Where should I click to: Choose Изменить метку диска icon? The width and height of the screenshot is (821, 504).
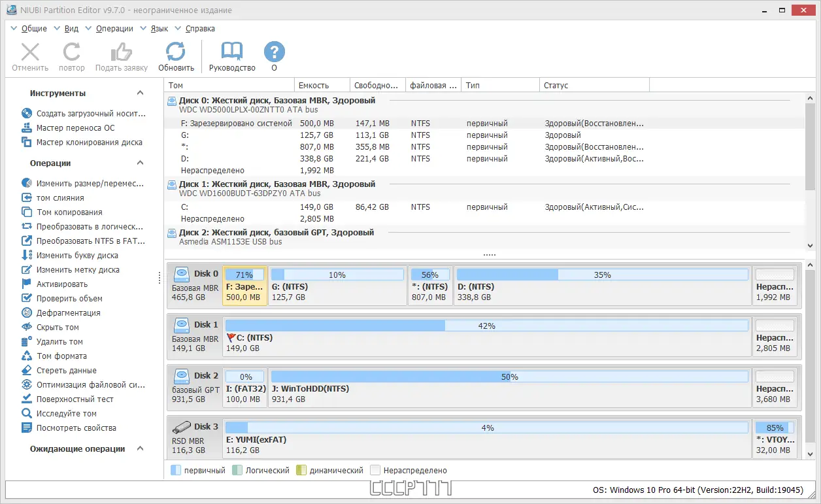(x=27, y=270)
